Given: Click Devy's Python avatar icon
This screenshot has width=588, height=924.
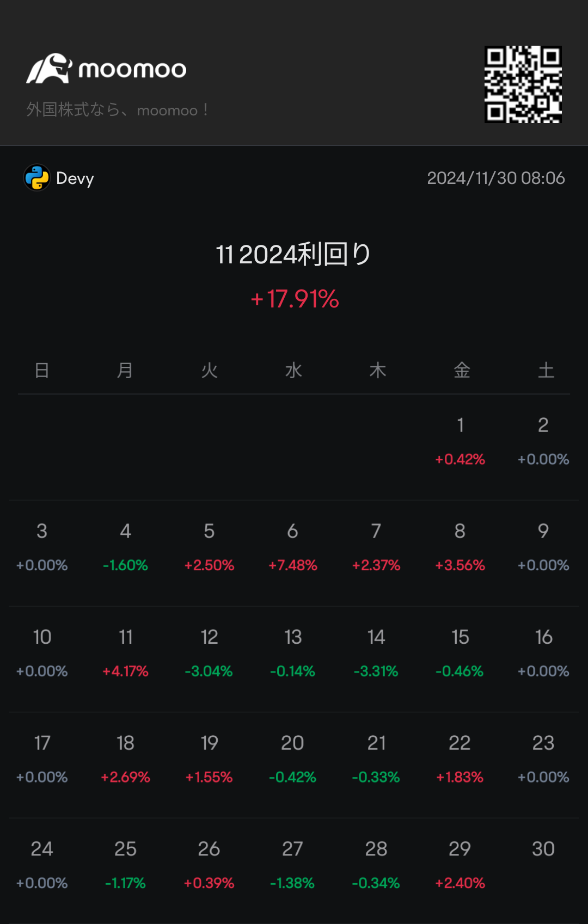Looking at the screenshot, I should [37, 178].
